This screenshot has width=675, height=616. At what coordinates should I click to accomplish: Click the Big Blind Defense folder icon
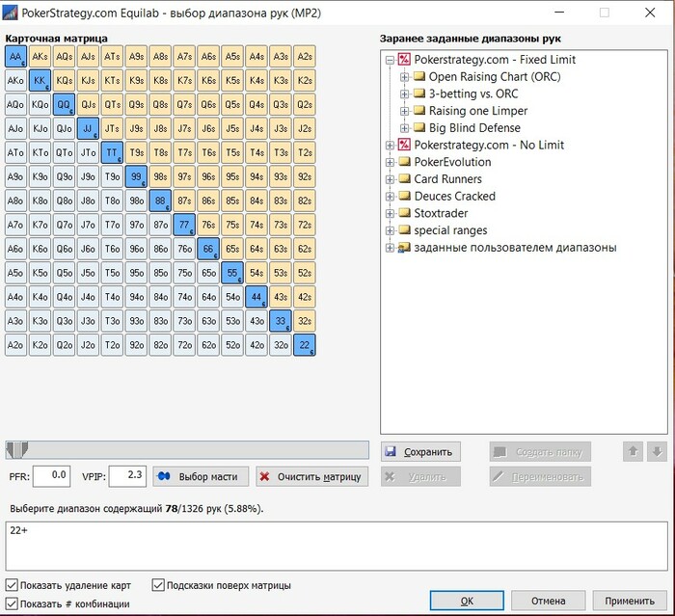(x=418, y=128)
